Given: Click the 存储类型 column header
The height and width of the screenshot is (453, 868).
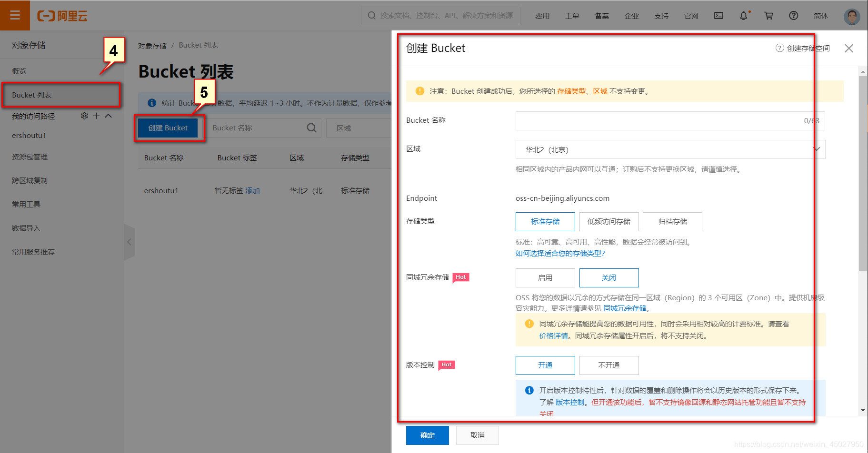Looking at the screenshot, I should click(x=355, y=158).
